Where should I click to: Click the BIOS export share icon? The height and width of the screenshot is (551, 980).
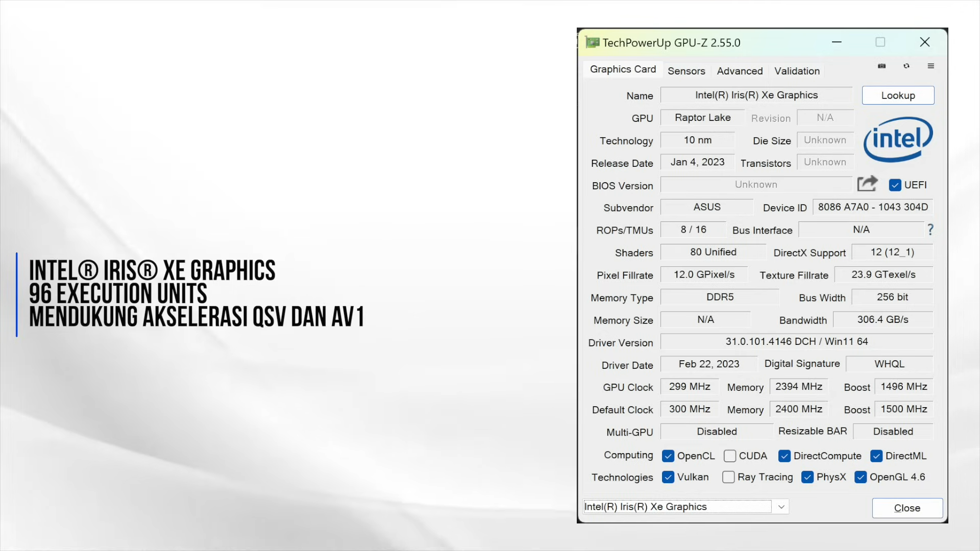click(867, 184)
